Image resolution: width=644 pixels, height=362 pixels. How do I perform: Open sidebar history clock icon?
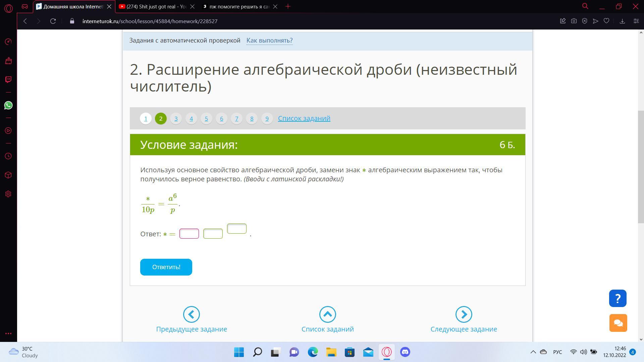pos(8,156)
